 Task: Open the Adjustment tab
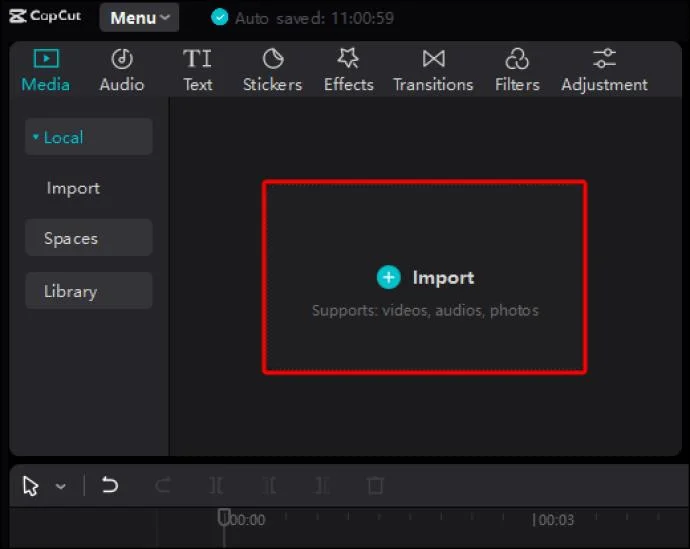coord(604,70)
